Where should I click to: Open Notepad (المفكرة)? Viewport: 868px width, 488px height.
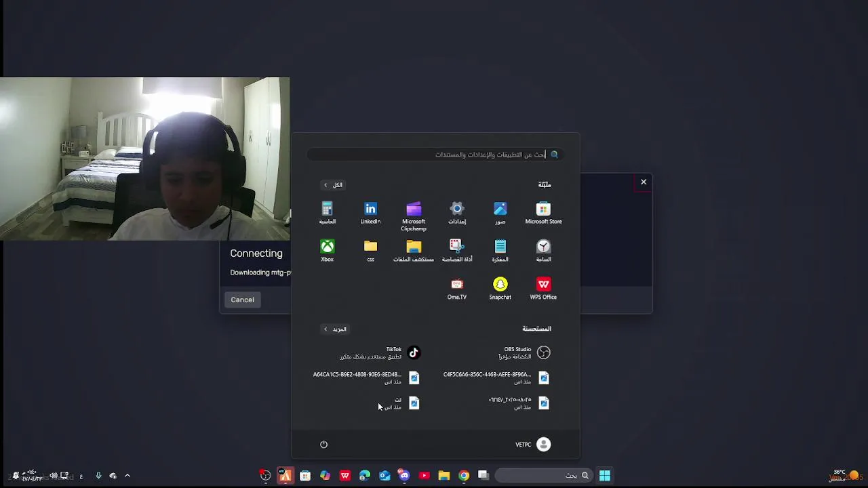pyautogui.click(x=500, y=251)
